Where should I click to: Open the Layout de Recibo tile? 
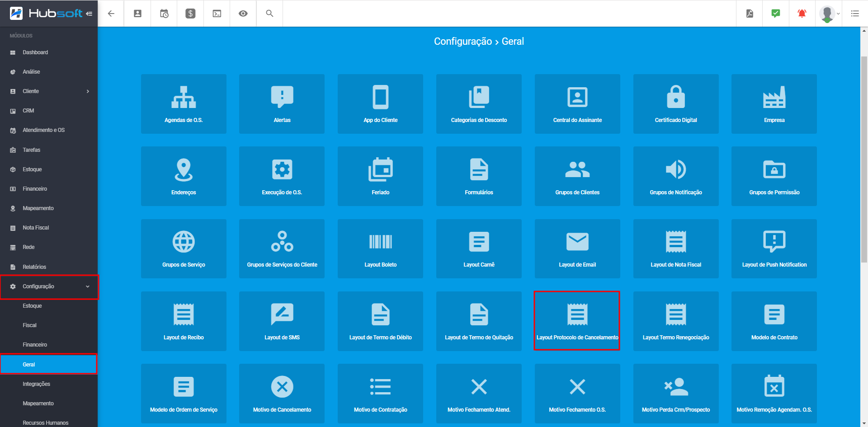pyautogui.click(x=184, y=321)
